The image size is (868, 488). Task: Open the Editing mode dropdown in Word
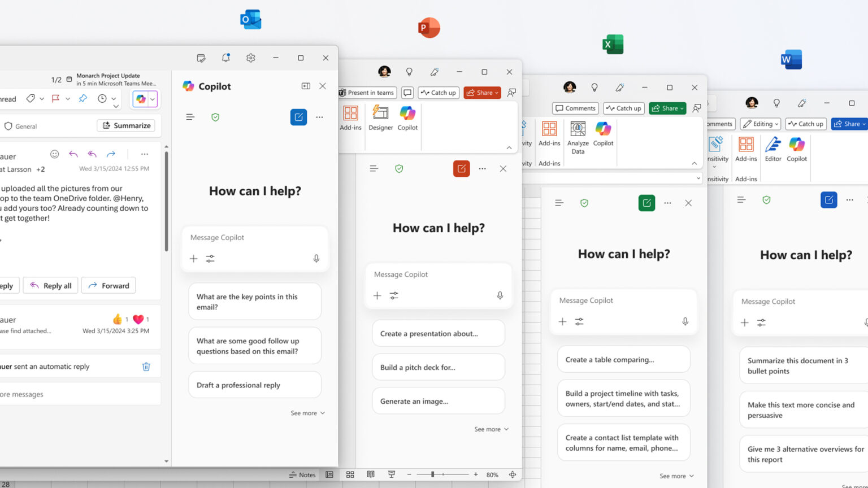point(761,124)
